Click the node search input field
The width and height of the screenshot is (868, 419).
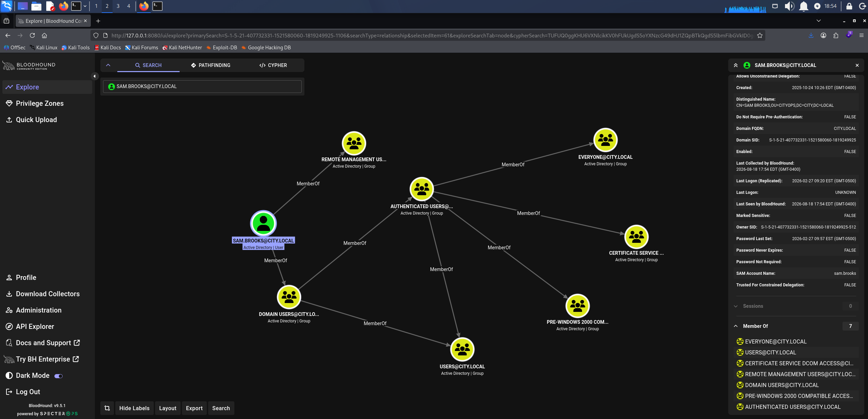(202, 86)
